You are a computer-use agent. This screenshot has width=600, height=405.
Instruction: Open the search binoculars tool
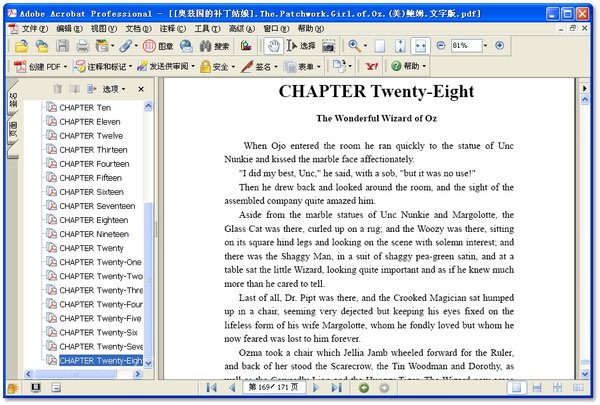pyautogui.click(x=214, y=46)
